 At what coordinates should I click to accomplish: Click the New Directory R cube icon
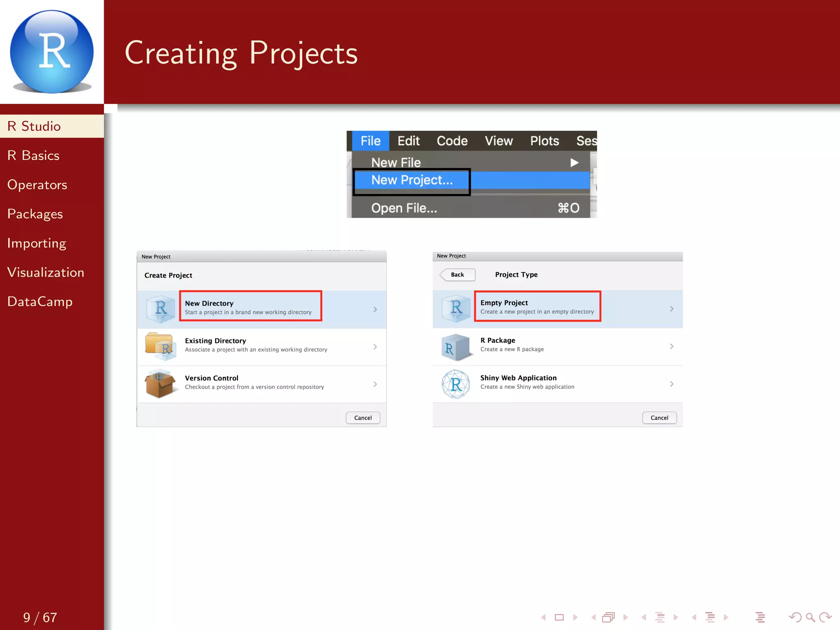coord(160,308)
